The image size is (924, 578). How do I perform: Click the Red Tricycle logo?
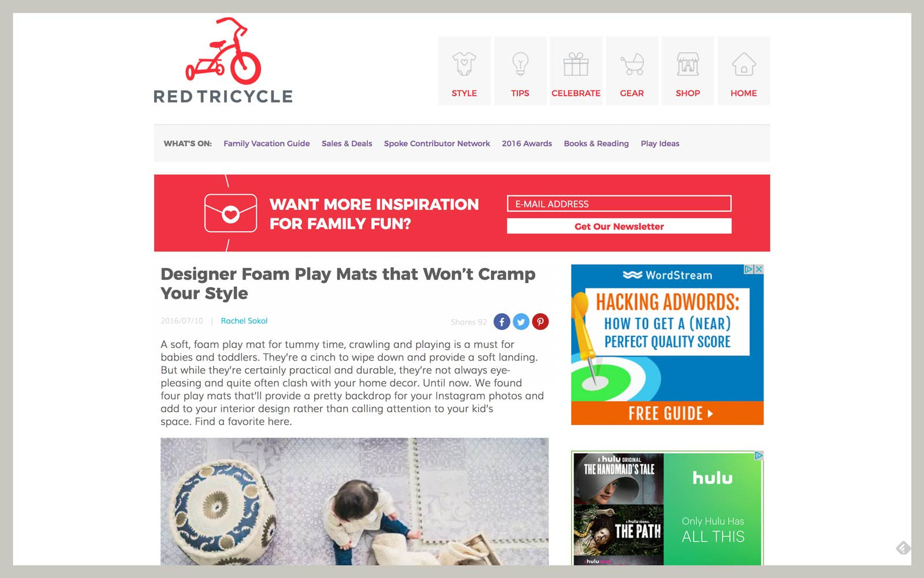[x=223, y=61]
